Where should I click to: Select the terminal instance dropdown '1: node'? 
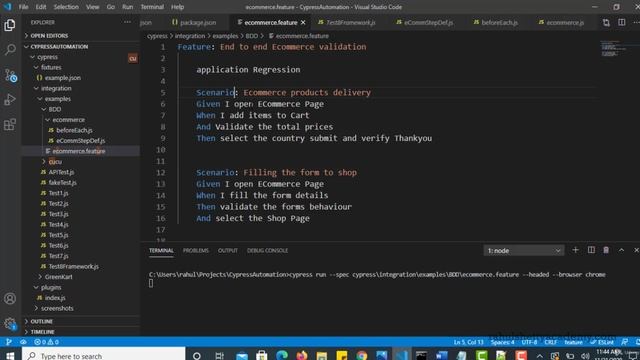click(524, 250)
